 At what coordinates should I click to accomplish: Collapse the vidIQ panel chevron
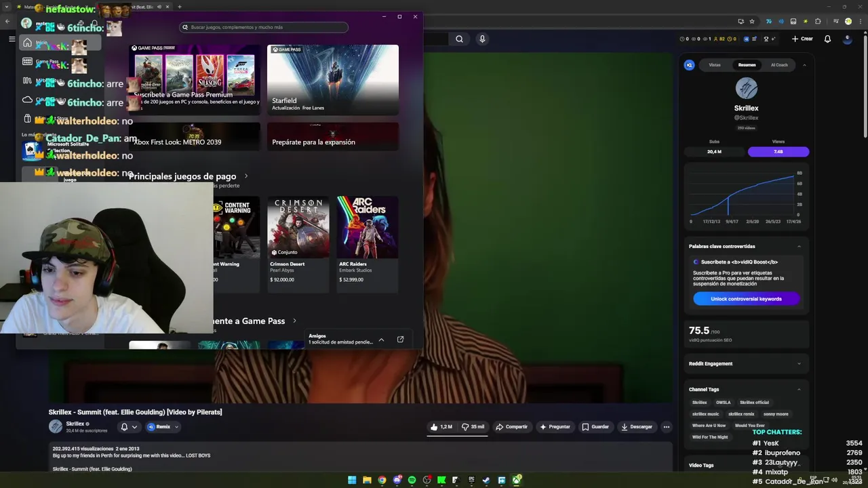[804, 65]
